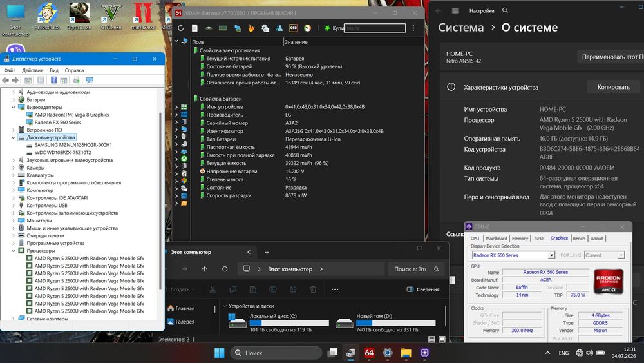
Task: Expand Аудиовходы и аудиовыходы node
Action: point(13,92)
